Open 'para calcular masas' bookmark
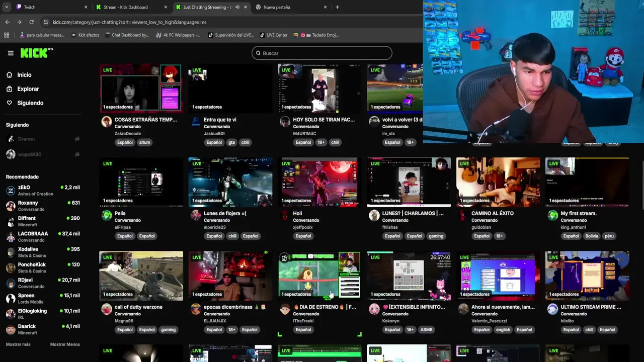The width and height of the screenshot is (644, 362). pyautogui.click(x=41, y=35)
